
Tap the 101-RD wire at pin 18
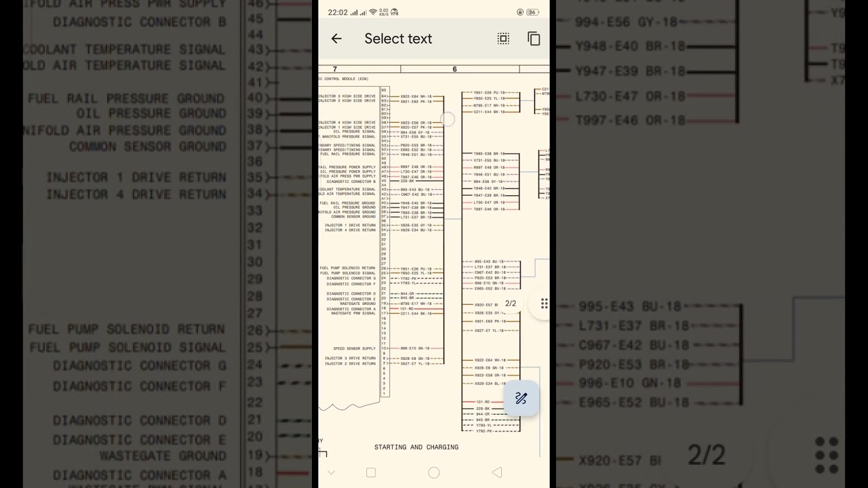click(407, 309)
